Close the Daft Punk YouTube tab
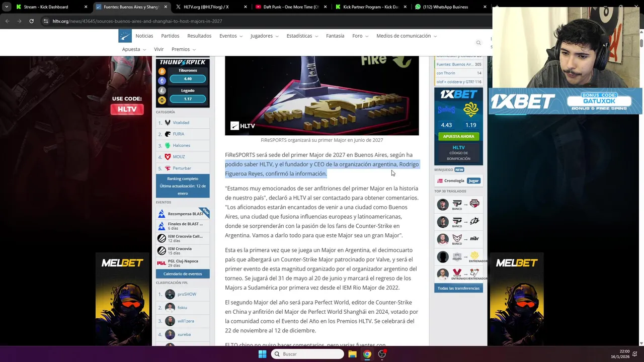The height and width of the screenshot is (362, 644). [326, 7]
